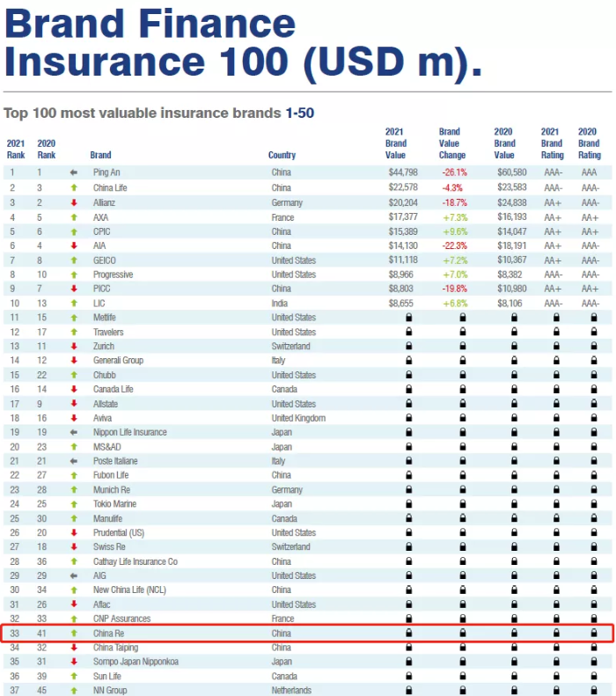Click the 2021 Brand Rating column header
This screenshot has height=696, width=616.
[x=552, y=143]
